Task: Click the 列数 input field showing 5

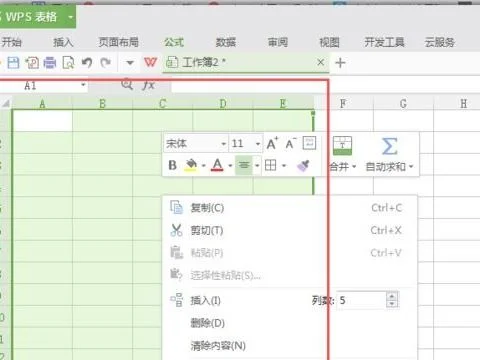Action: click(x=361, y=300)
